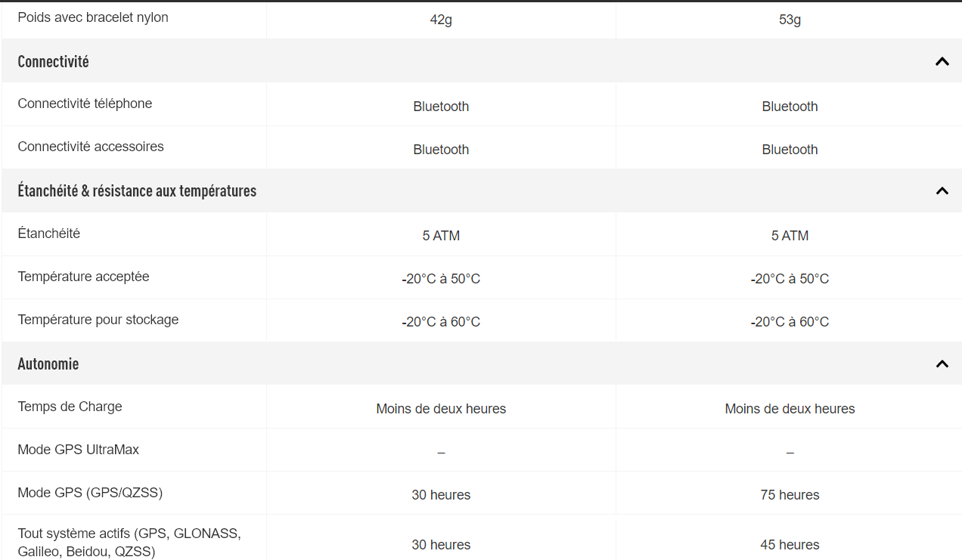The width and height of the screenshot is (962, 560).
Task: Collapse the Autonomie section chevron
Action: point(942,364)
